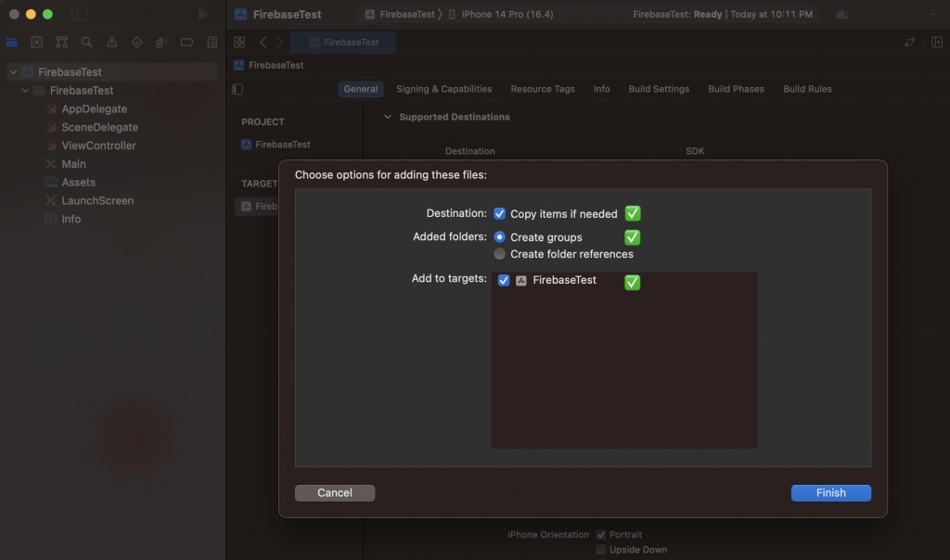Open the Symbol navigator icon

coord(62,43)
